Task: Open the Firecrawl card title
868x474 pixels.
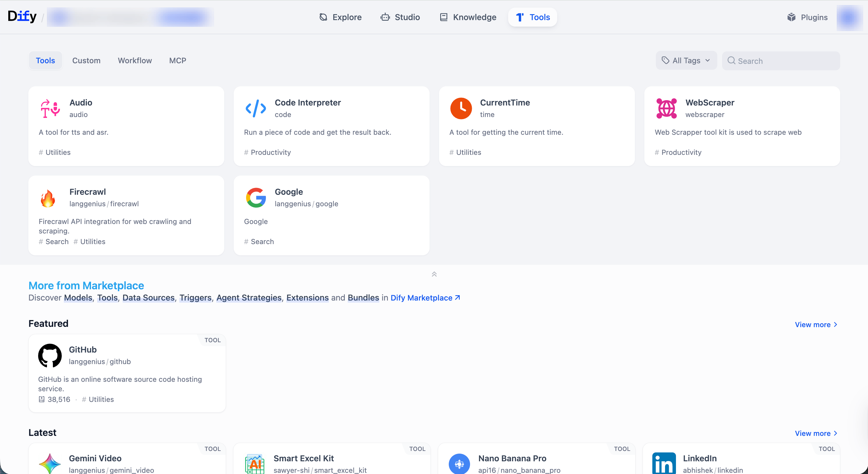Action: tap(88, 192)
